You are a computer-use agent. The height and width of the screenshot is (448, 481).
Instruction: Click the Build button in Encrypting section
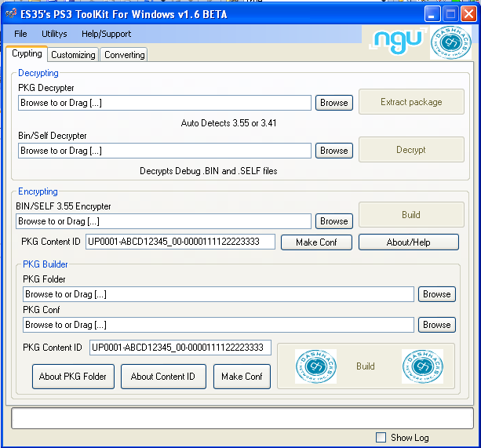pyautogui.click(x=411, y=215)
